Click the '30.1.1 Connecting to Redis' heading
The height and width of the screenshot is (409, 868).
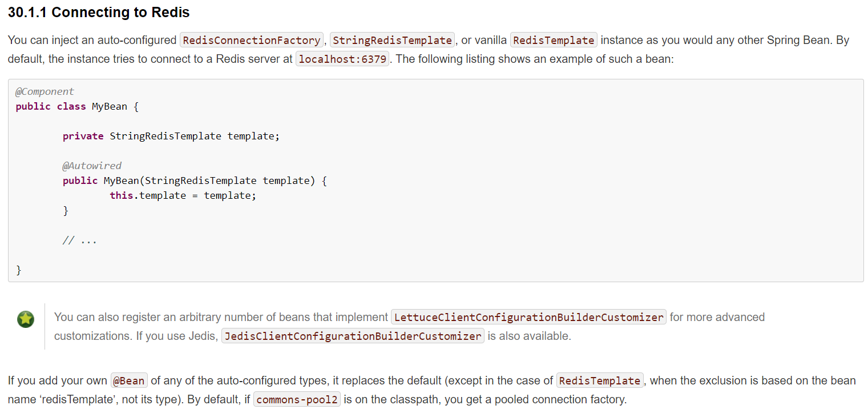(x=99, y=12)
